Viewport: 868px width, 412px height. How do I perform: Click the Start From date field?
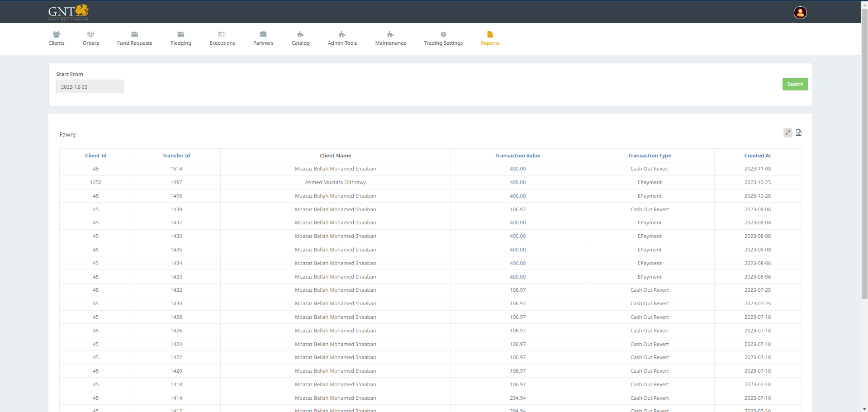coord(90,87)
